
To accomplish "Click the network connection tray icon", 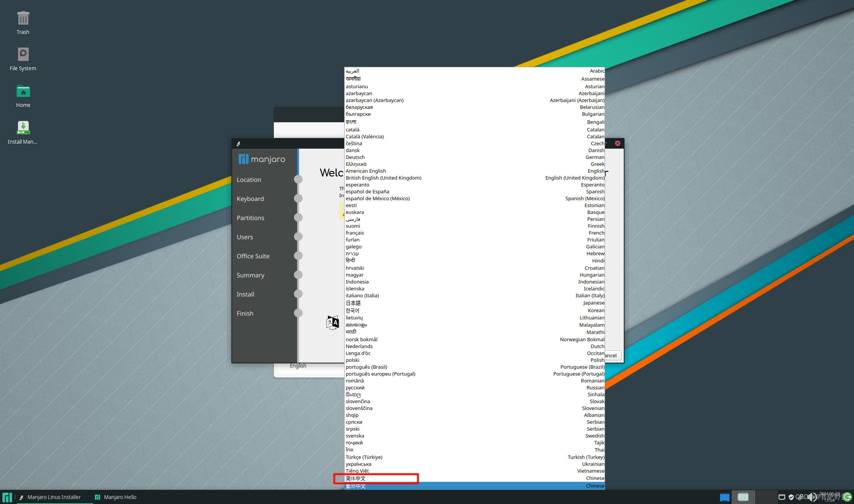I will click(782, 497).
